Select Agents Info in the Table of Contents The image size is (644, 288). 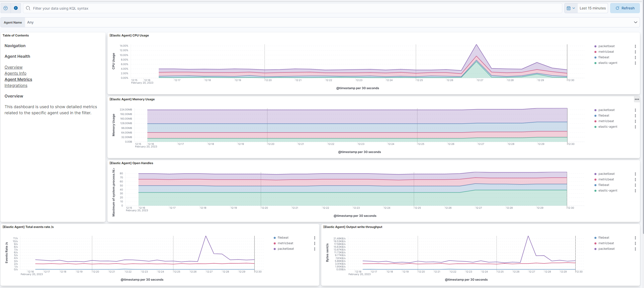[15, 73]
